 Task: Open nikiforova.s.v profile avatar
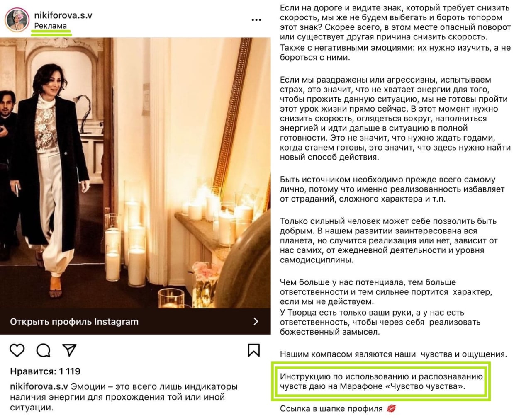click(x=17, y=19)
